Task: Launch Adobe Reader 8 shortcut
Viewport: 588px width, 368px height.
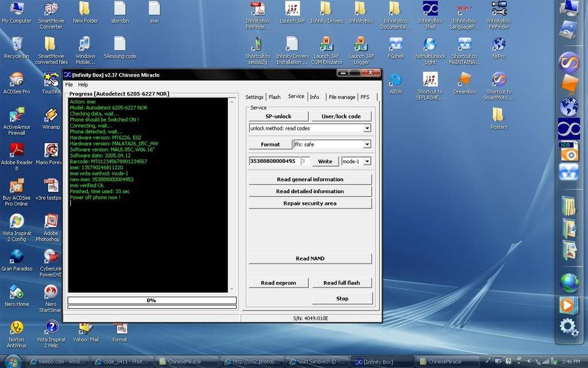Action: tap(17, 156)
